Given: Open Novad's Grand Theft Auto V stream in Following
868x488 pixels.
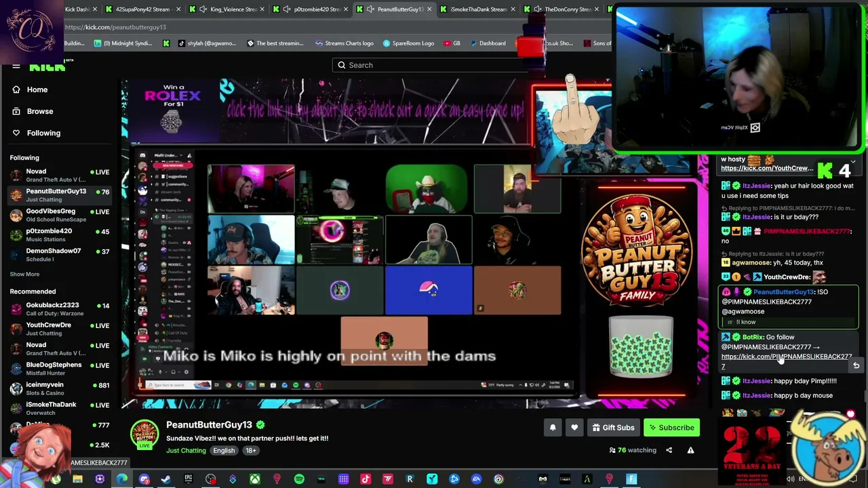Looking at the screenshot, I should pyautogui.click(x=60, y=176).
